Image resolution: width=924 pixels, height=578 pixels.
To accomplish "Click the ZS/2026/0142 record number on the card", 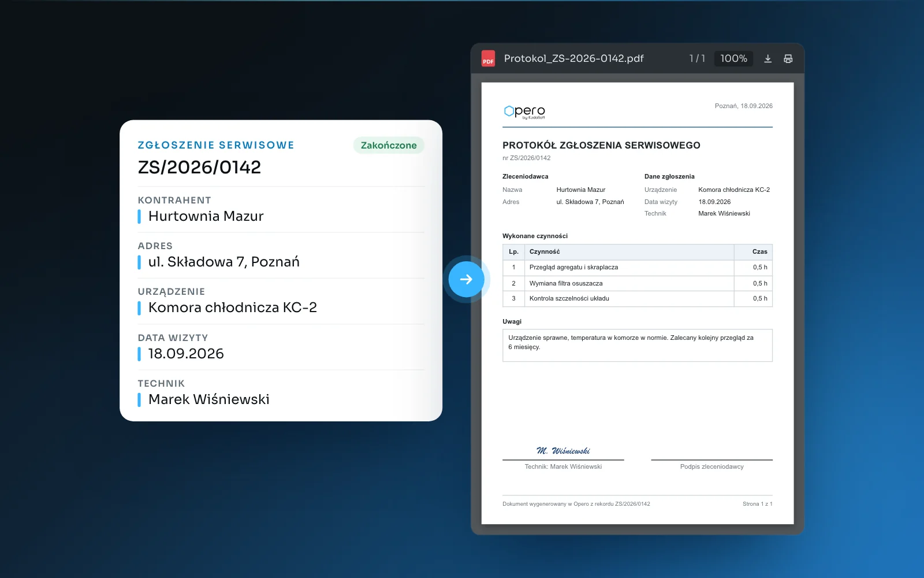I will [x=199, y=167].
